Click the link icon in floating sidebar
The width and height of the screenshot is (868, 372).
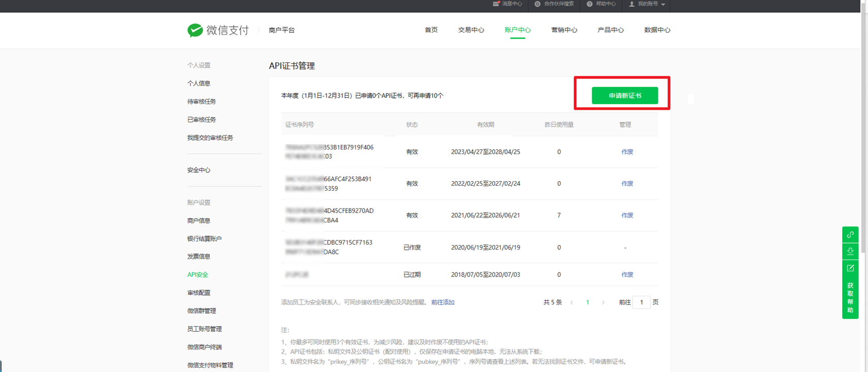pyautogui.click(x=850, y=235)
